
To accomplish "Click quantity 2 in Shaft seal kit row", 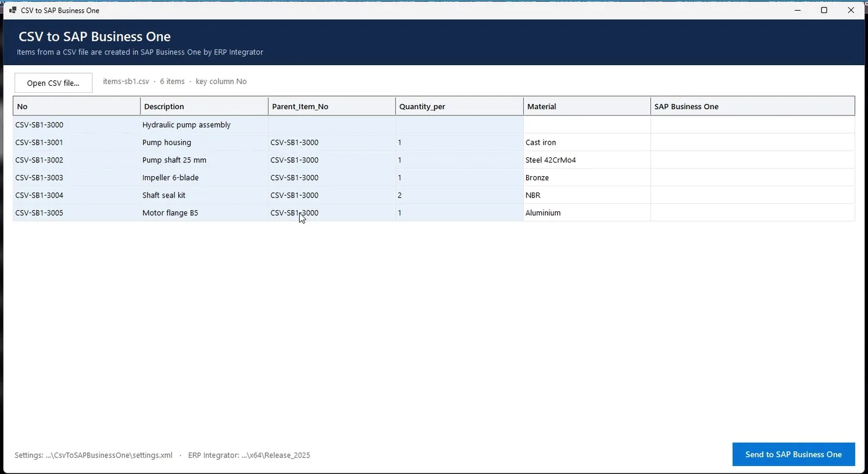I will pos(460,195).
